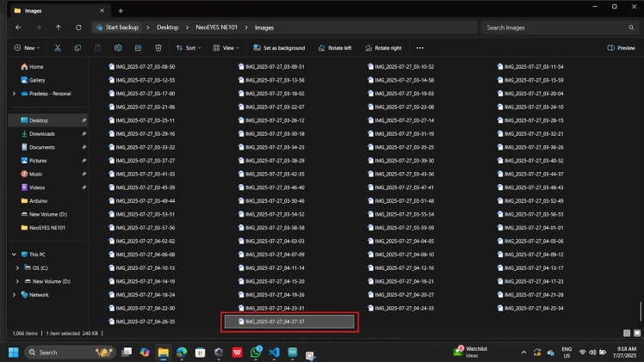Image resolution: width=644 pixels, height=362 pixels.
Task: Click the Cut scissors icon in toolbar
Action: [x=58, y=48]
